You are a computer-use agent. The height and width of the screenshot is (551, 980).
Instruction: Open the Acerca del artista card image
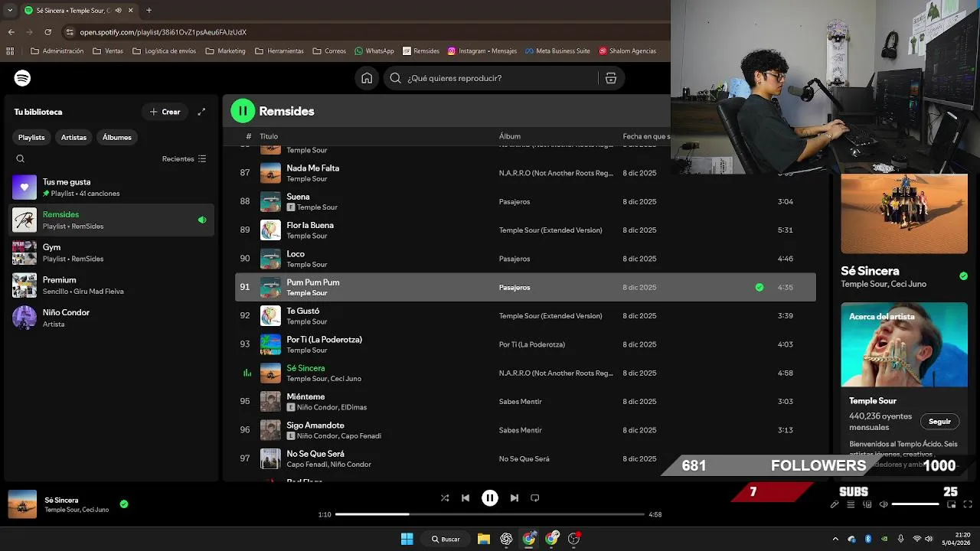(x=904, y=345)
